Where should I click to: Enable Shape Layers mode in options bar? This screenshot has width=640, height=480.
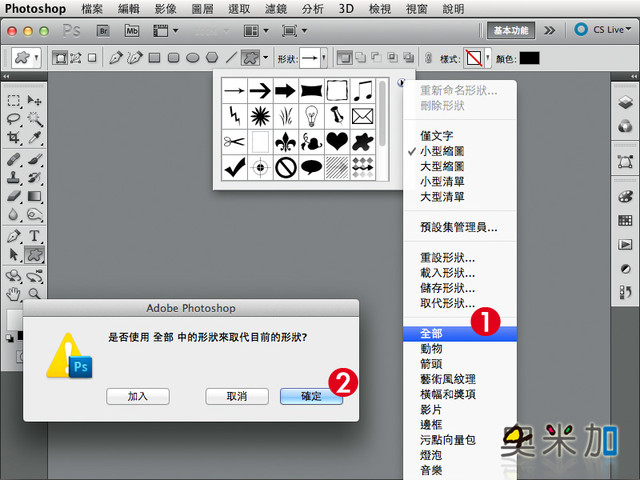[60, 58]
